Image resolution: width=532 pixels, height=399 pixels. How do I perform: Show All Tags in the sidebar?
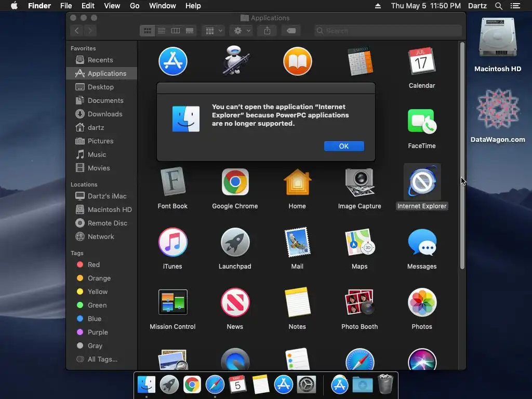[101, 360]
